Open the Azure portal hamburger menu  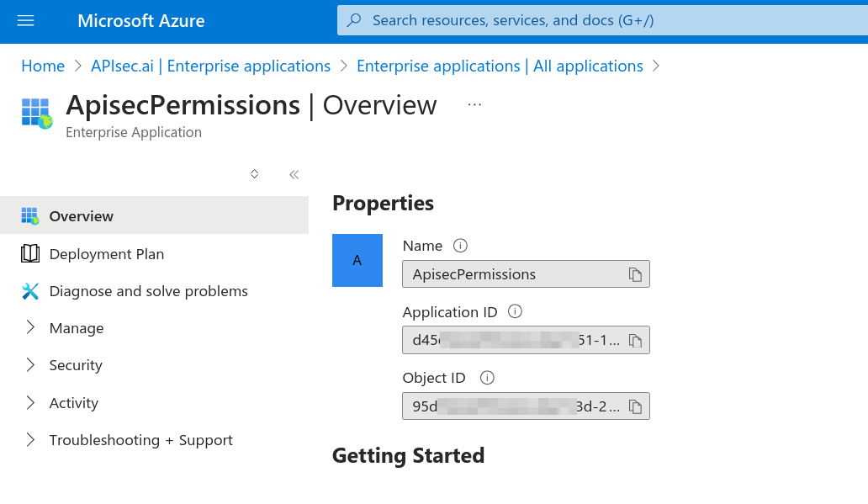pos(26,21)
